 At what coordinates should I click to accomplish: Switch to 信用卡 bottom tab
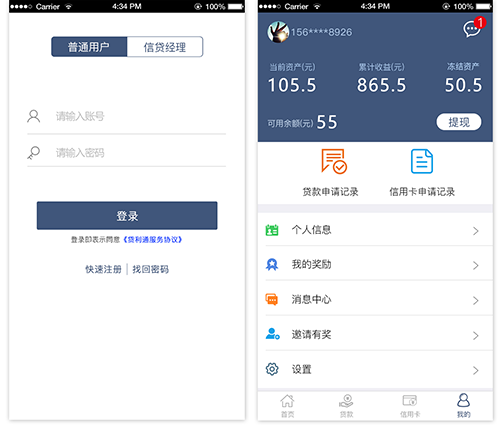(x=410, y=405)
